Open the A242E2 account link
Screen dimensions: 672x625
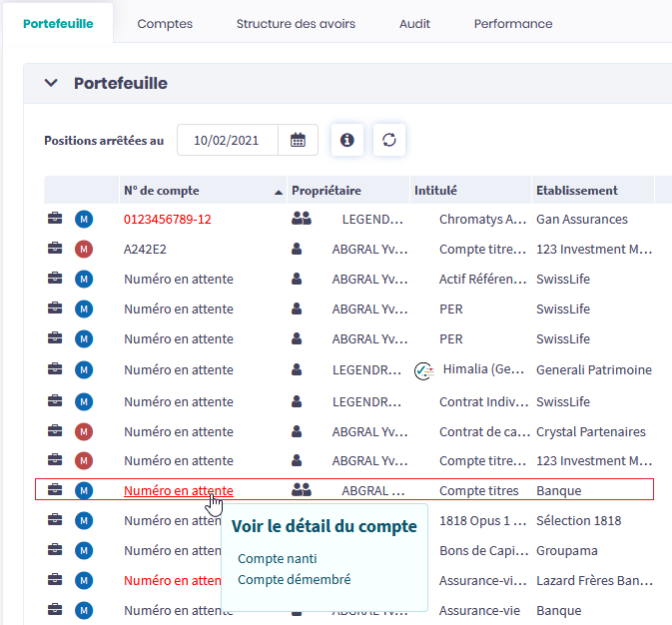pyautogui.click(x=146, y=249)
